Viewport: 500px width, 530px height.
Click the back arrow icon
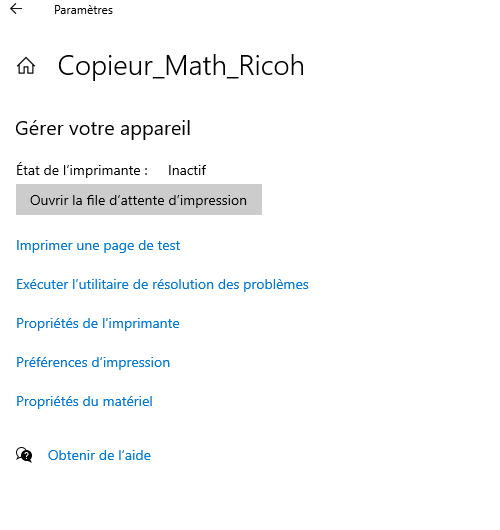(16, 9)
